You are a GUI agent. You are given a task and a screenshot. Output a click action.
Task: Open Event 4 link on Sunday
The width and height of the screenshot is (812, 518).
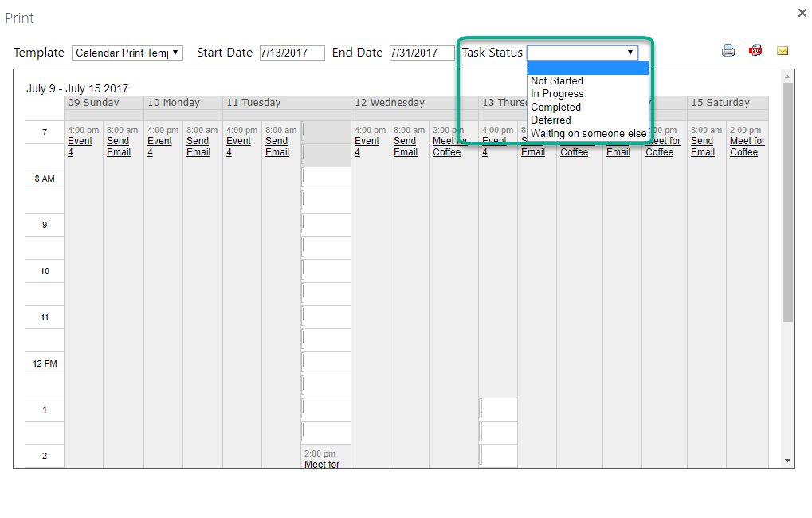click(80, 147)
